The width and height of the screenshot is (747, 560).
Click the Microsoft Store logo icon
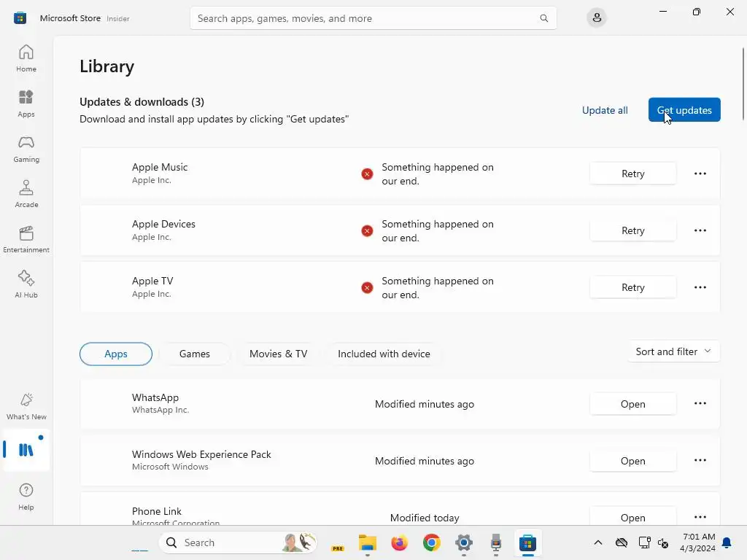(x=20, y=18)
